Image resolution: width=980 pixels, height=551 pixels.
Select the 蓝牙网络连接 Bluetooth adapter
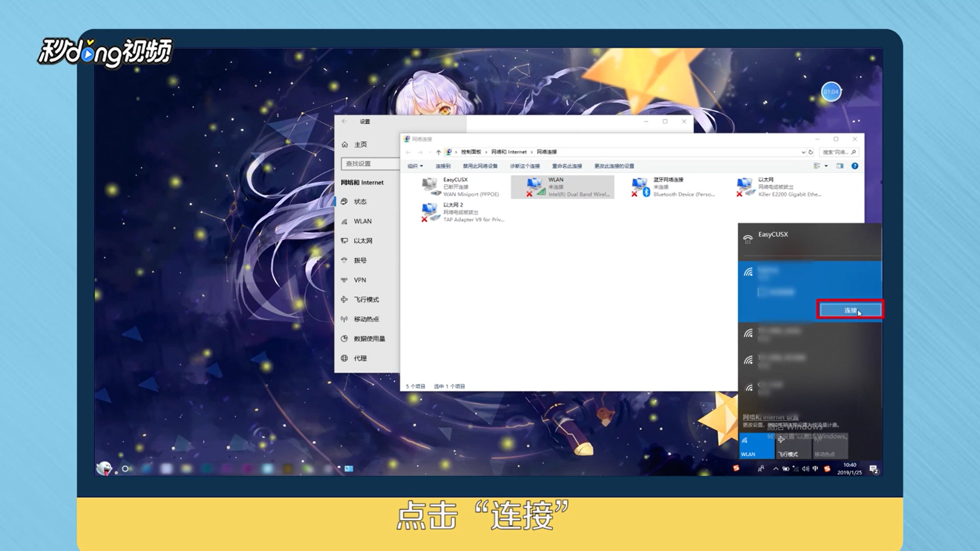point(673,187)
